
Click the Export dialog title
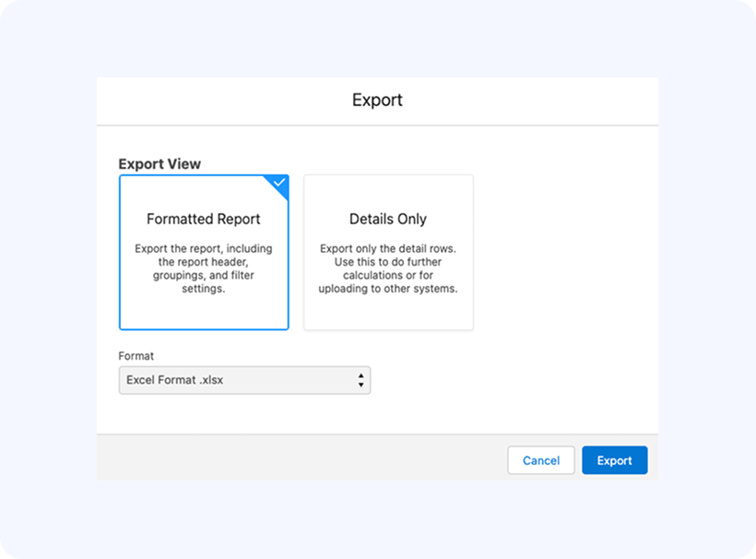click(377, 100)
